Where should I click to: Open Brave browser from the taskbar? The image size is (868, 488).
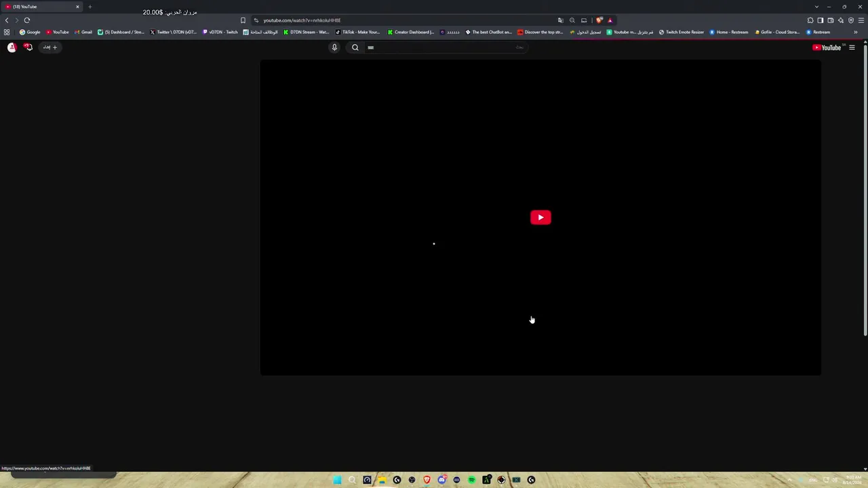(427, 480)
